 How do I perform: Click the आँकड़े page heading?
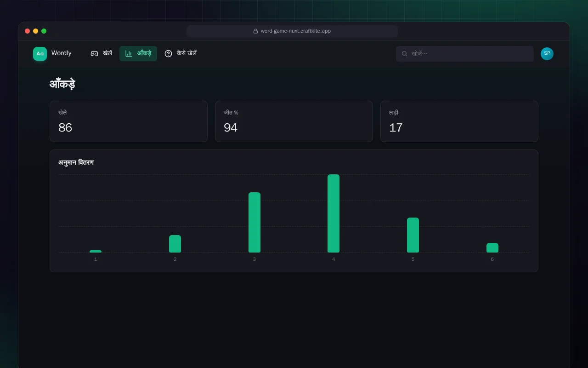tap(62, 84)
